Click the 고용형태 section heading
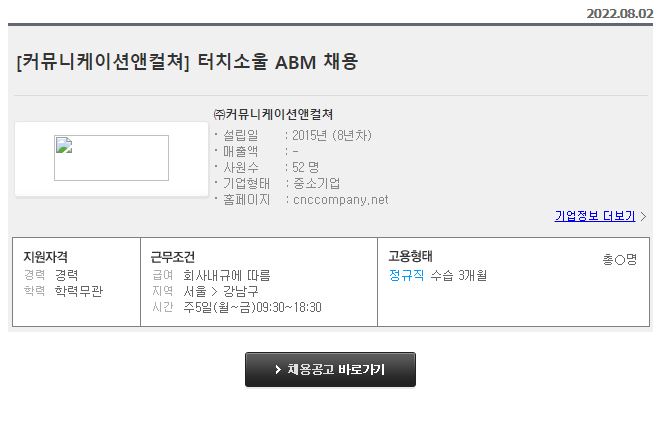The image size is (660, 422). [x=410, y=256]
